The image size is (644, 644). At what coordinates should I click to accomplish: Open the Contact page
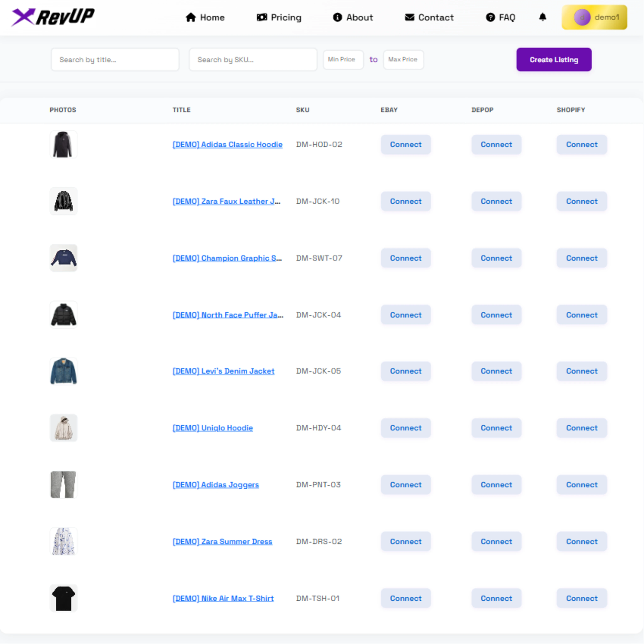(x=429, y=17)
